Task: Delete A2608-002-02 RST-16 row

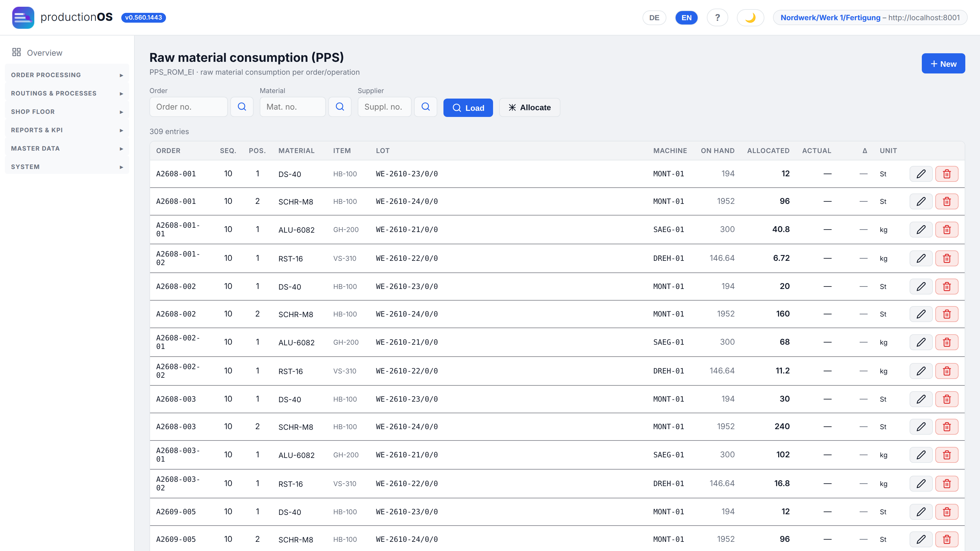Action: tap(947, 371)
